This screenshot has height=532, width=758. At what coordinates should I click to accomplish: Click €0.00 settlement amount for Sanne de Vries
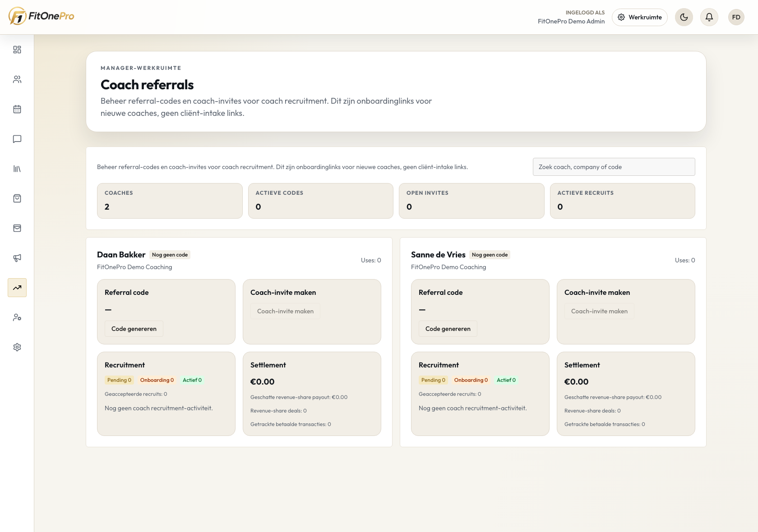pos(576,382)
